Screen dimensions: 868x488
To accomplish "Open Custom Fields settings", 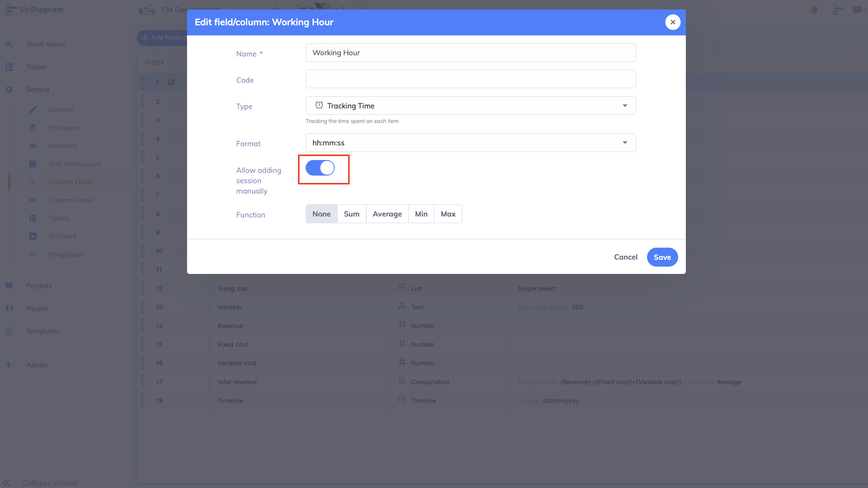I will (71, 182).
